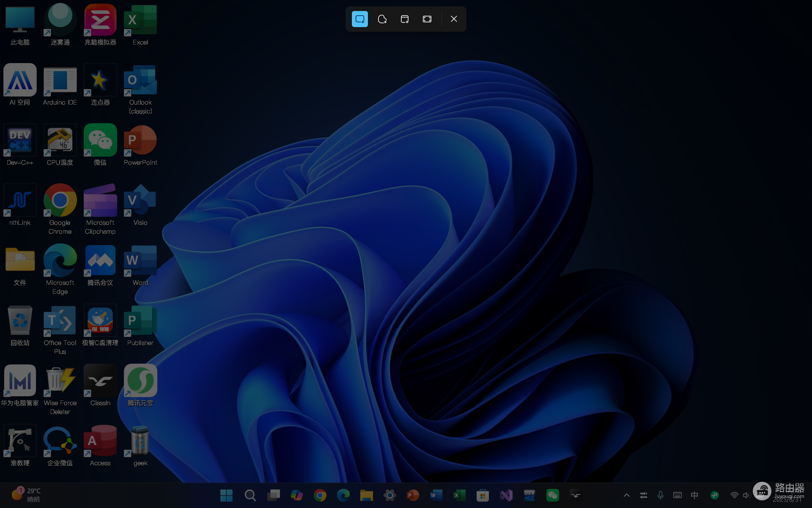812x508 pixels.
Task: Open File Explorer from taskbar
Action: click(x=366, y=495)
